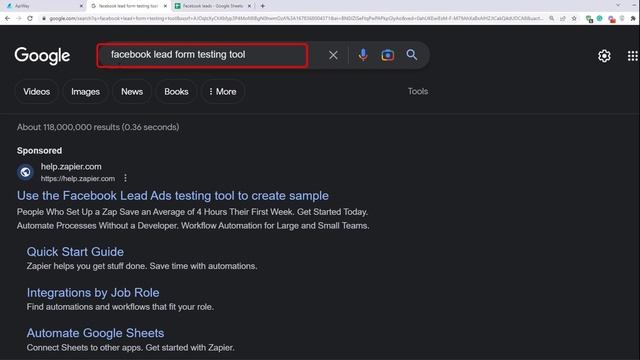The width and height of the screenshot is (640, 360).
Task: Open 'Use the Facebook Lead Ads testing tool' link
Action: [173, 196]
